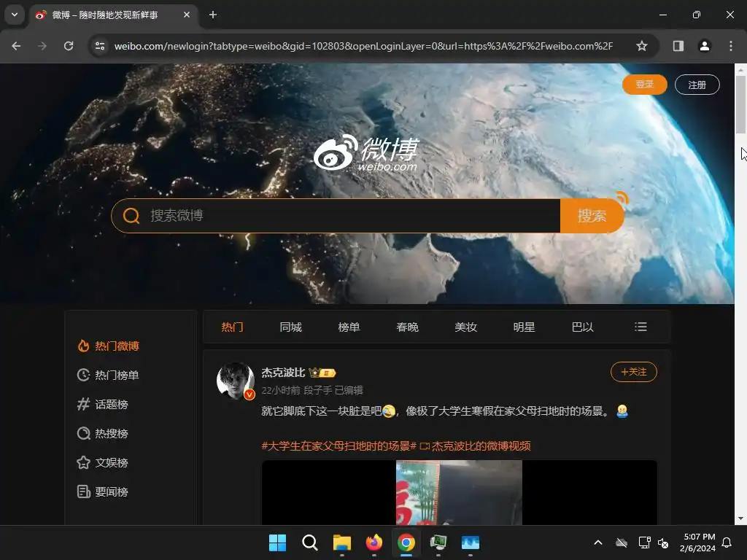Viewport: 747px width, 560px height.
Task: Launch Firefox from taskbar
Action: click(x=374, y=542)
